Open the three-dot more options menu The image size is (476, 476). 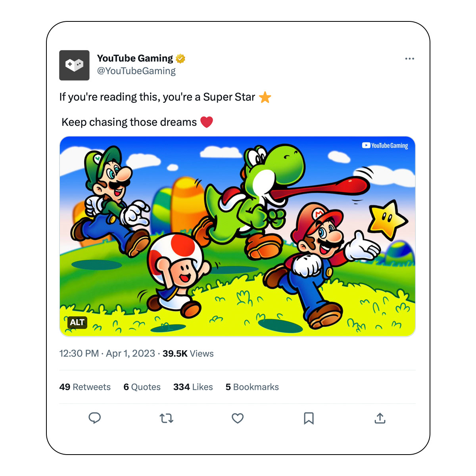coord(409,59)
